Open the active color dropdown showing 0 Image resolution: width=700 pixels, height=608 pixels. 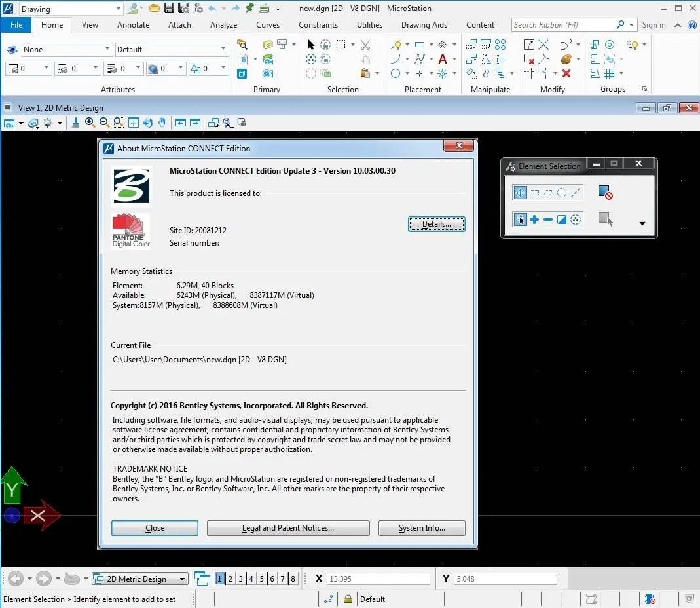pos(28,68)
